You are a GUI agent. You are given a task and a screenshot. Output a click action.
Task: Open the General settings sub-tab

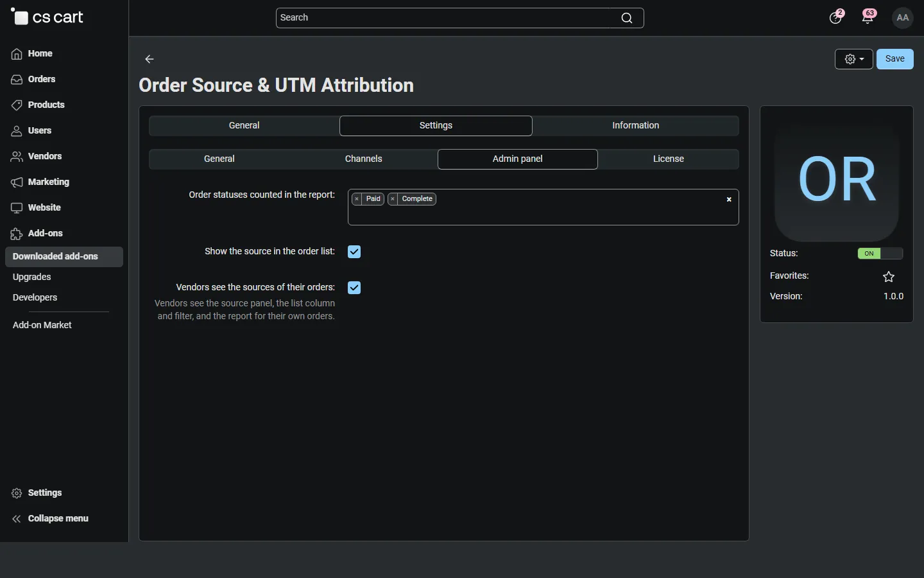[219, 159]
